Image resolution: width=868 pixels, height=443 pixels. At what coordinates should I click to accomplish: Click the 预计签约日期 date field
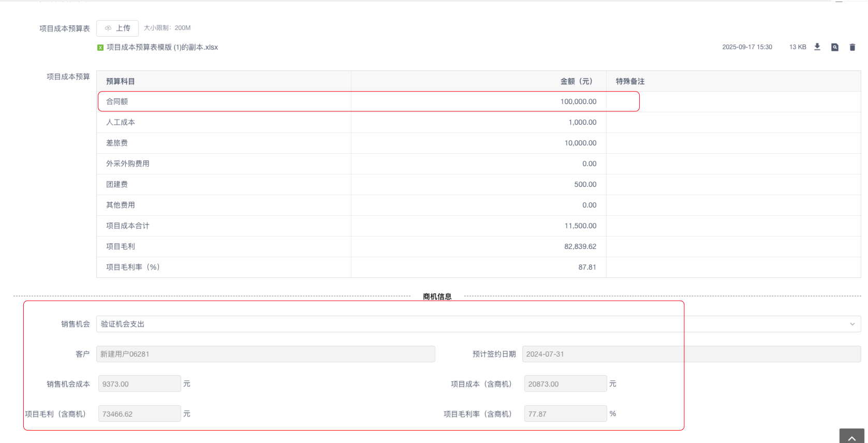691,354
